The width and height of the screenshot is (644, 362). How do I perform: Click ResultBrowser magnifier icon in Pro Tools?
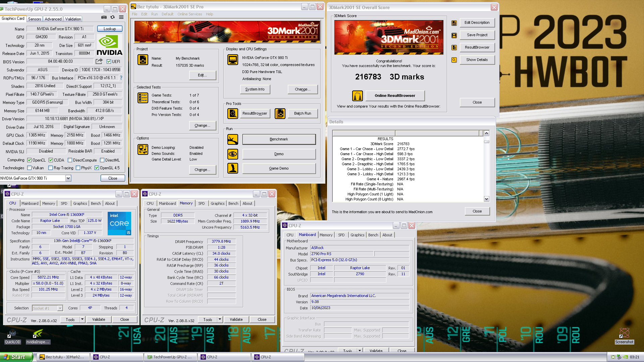(x=233, y=114)
